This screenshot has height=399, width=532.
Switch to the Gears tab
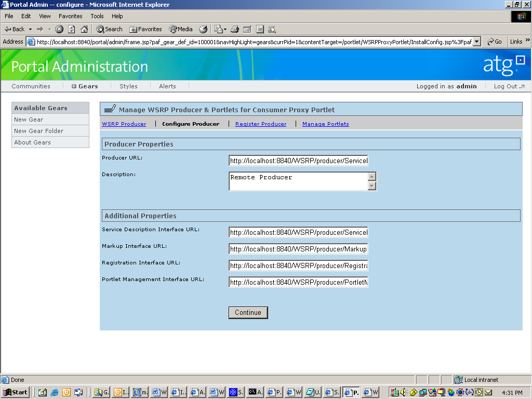pyautogui.click(x=85, y=86)
